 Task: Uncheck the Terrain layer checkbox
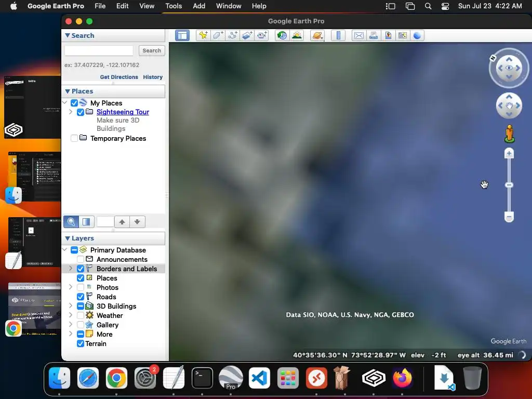point(81,343)
